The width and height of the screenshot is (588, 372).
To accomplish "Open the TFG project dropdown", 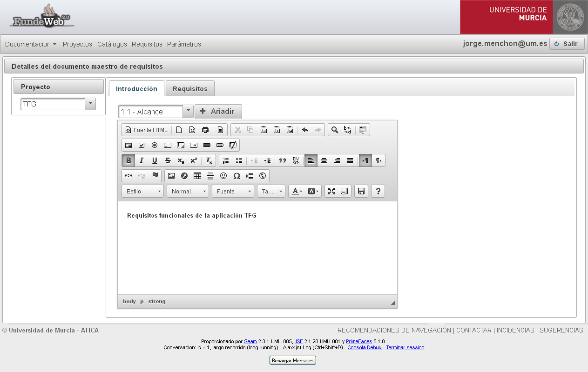I will click(x=90, y=104).
